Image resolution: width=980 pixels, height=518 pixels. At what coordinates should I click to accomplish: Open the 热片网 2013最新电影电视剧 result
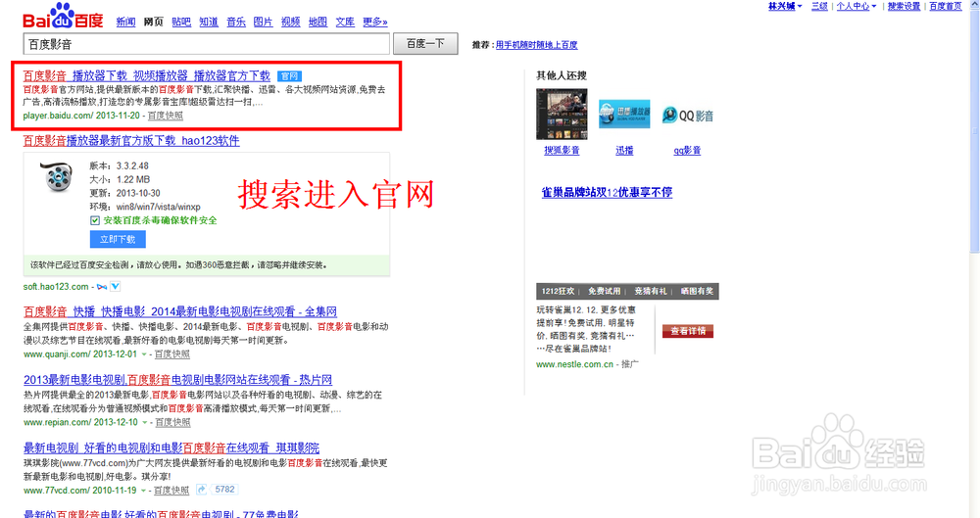click(178, 379)
